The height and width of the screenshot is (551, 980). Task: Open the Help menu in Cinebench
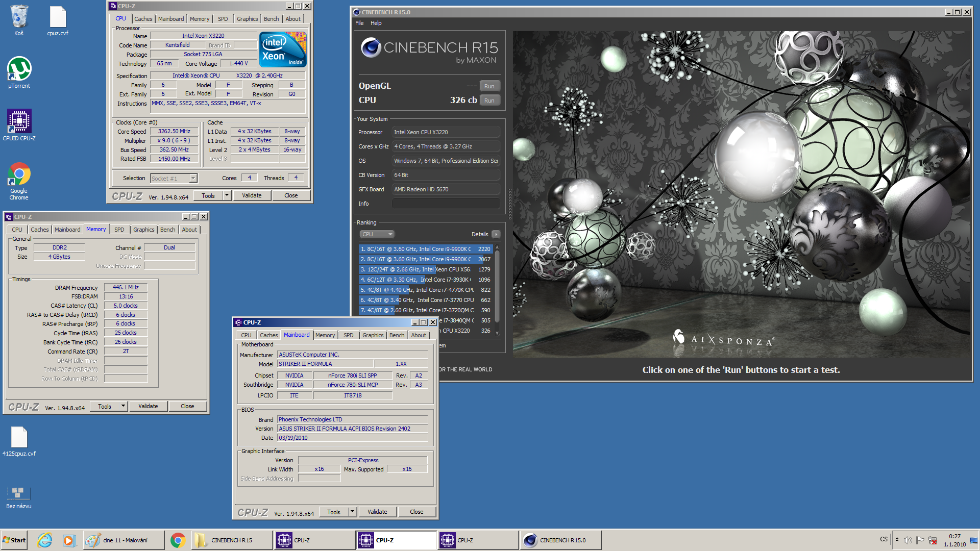tap(376, 23)
